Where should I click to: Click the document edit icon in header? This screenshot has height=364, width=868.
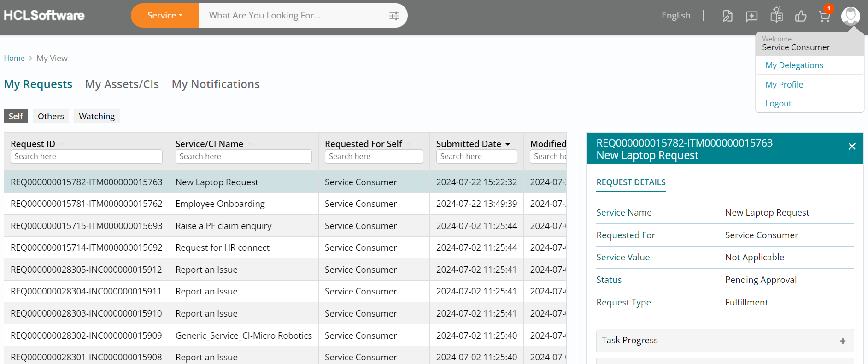click(x=727, y=17)
